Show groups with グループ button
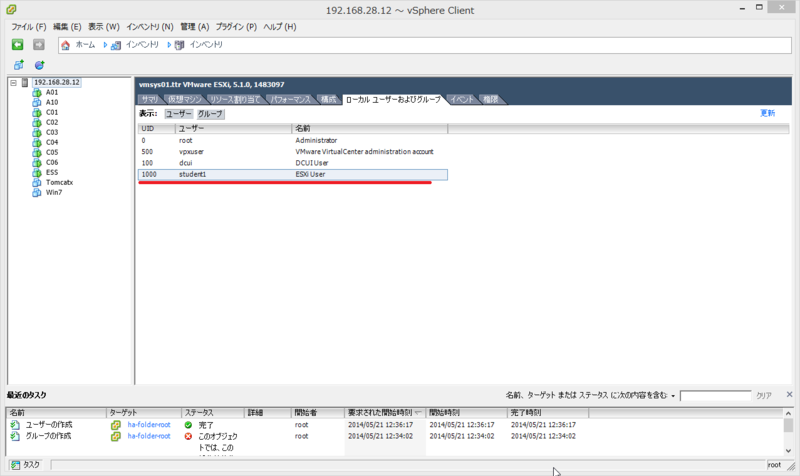 [210, 114]
